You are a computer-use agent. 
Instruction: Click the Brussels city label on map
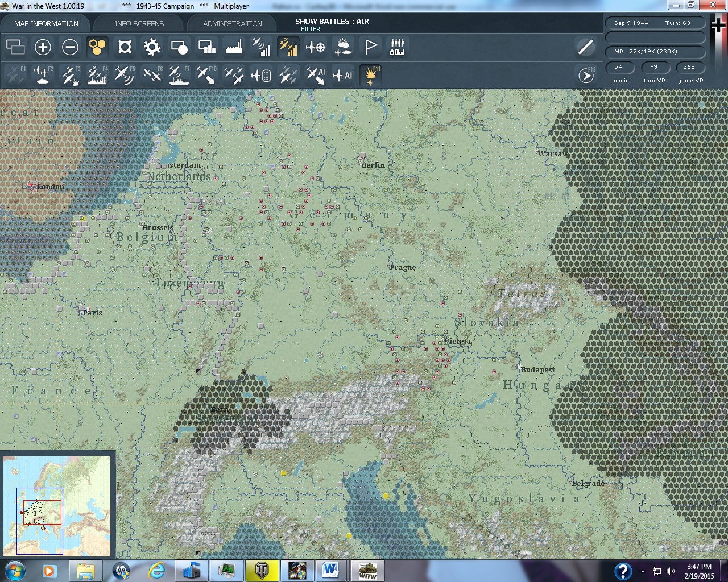click(158, 227)
